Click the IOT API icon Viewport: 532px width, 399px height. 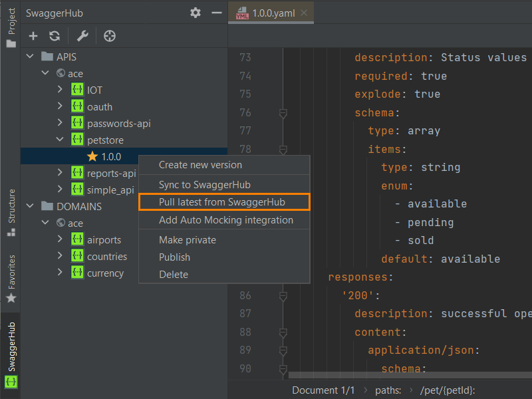(x=78, y=90)
